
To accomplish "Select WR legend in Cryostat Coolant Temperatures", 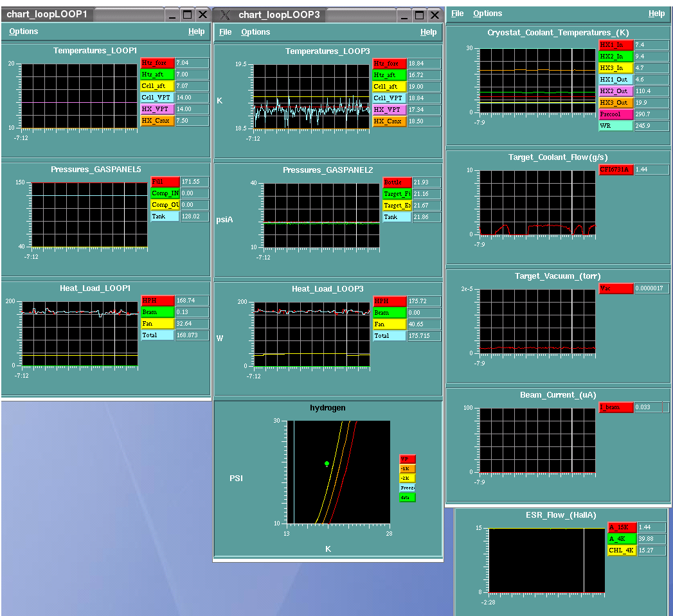I will point(616,126).
